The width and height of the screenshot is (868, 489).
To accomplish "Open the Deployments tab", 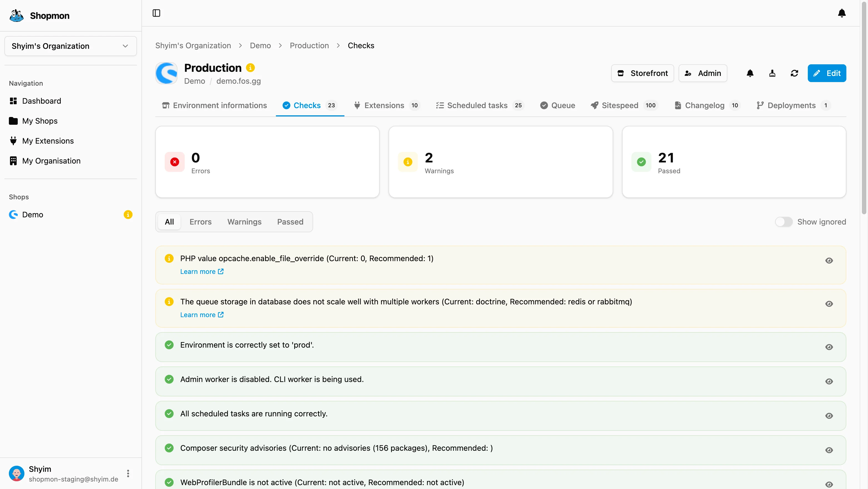I will tap(794, 105).
